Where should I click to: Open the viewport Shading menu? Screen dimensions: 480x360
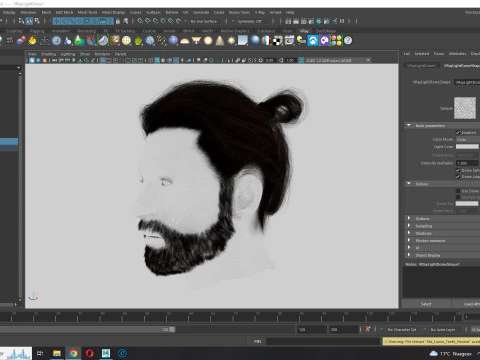(48, 54)
